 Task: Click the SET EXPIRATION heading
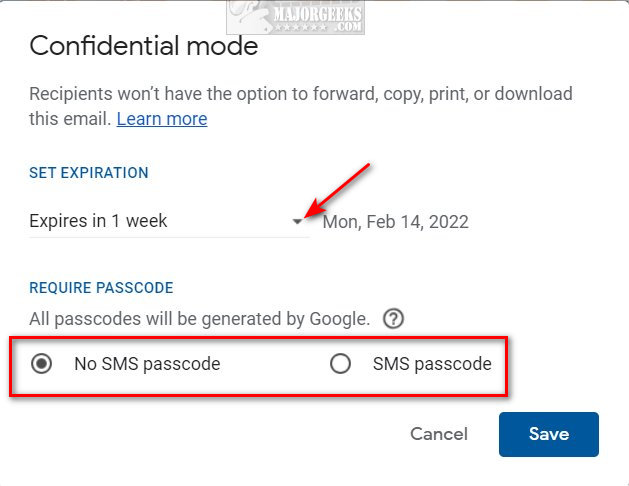point(89,173)
